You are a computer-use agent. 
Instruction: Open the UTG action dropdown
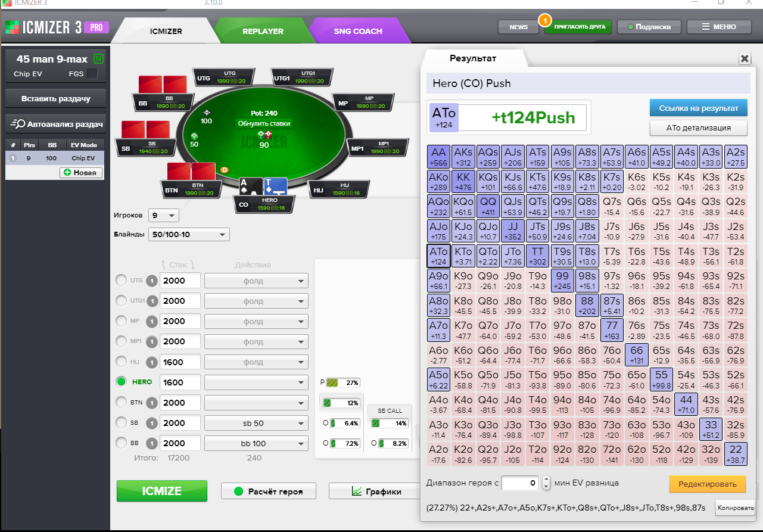256,281
